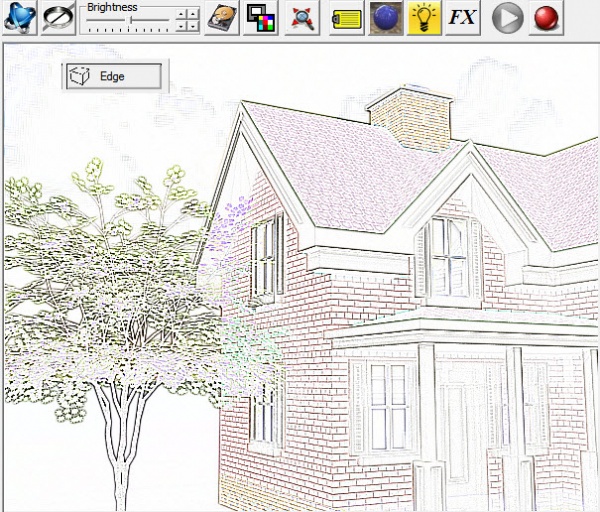The width and height of the screenshot is (600, 512).
Task: Click the right column down arrow beside Brightness
Action: [193, 26]
